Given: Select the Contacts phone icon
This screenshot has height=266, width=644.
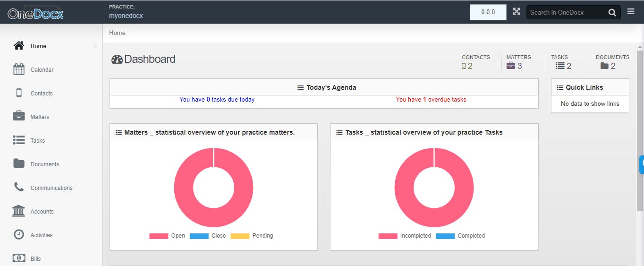Looking at the screenshot, I should (19, 93).
